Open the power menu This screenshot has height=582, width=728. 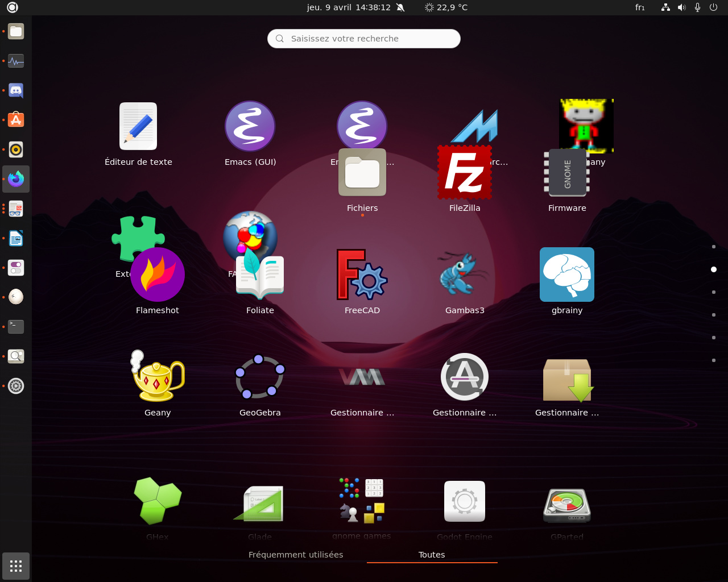pyautogui.click(x=713, y=7)
